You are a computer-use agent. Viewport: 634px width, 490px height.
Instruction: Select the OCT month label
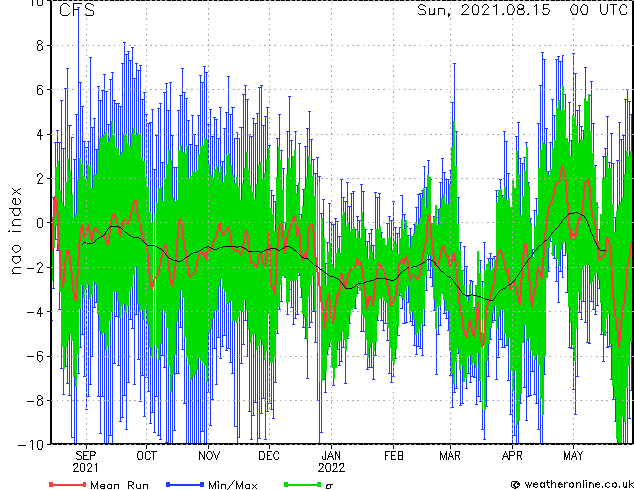pyautogui.click(x=146, y=456)
